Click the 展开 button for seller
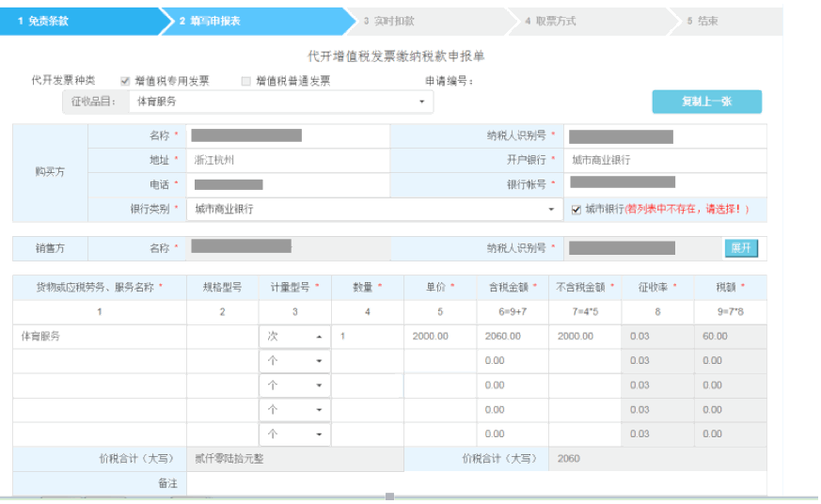The image size is (821, 504). [x=741, y=248]
